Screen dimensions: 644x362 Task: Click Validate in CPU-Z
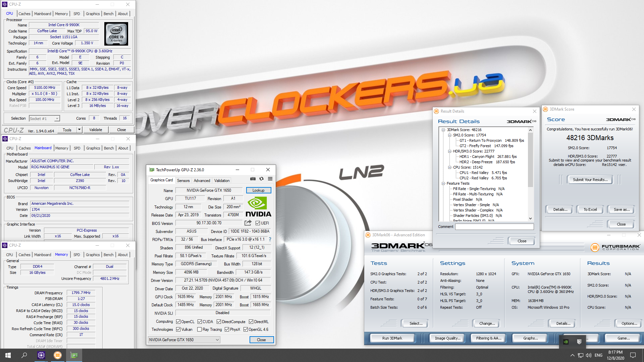[x=96, y=130]
